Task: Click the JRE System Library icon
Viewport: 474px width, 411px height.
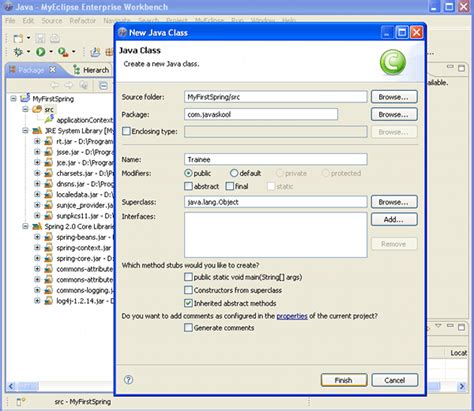Action: pos(37,131)
